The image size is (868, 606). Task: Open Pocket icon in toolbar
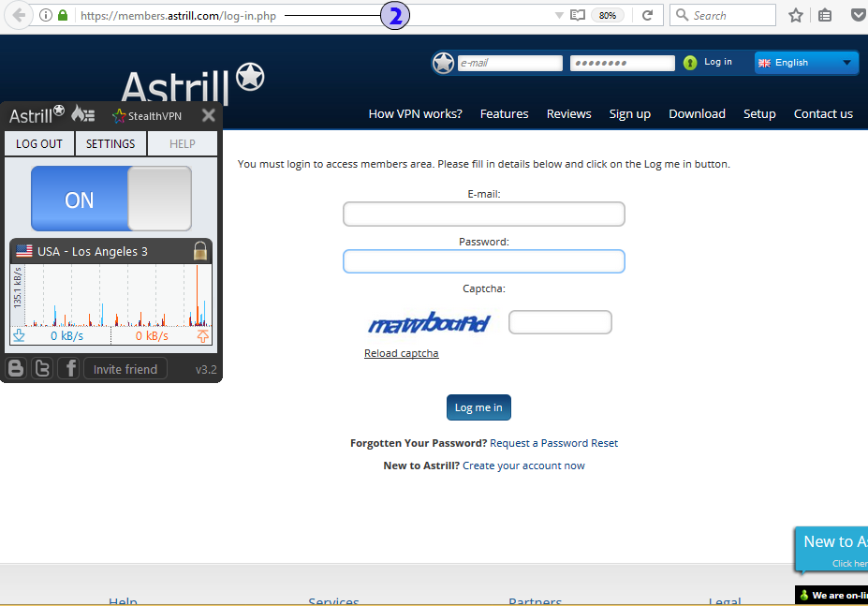(x=858, y=16)
